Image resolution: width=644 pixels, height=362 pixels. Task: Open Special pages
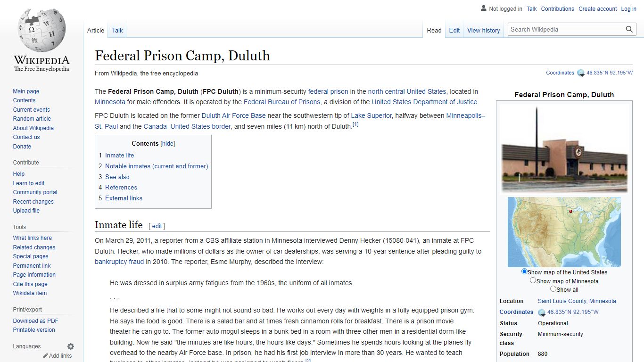click(x=31, y=256)
